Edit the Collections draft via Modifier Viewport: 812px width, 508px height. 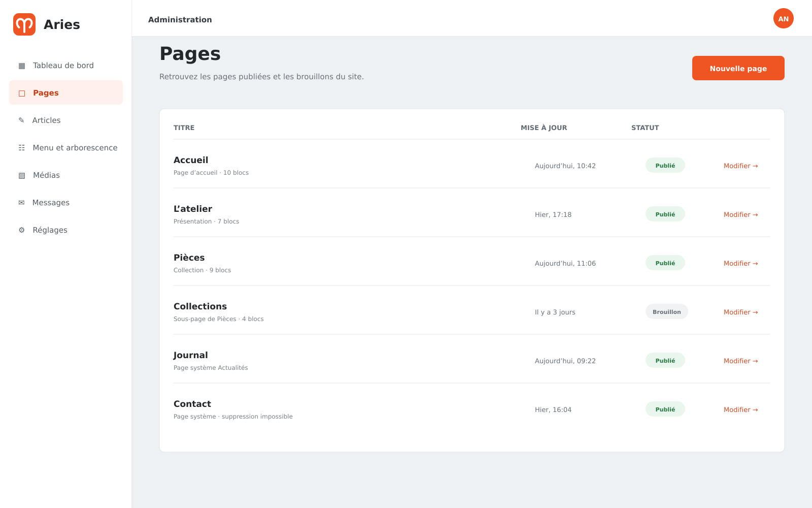pyautogui.click(x=741, y=312)
